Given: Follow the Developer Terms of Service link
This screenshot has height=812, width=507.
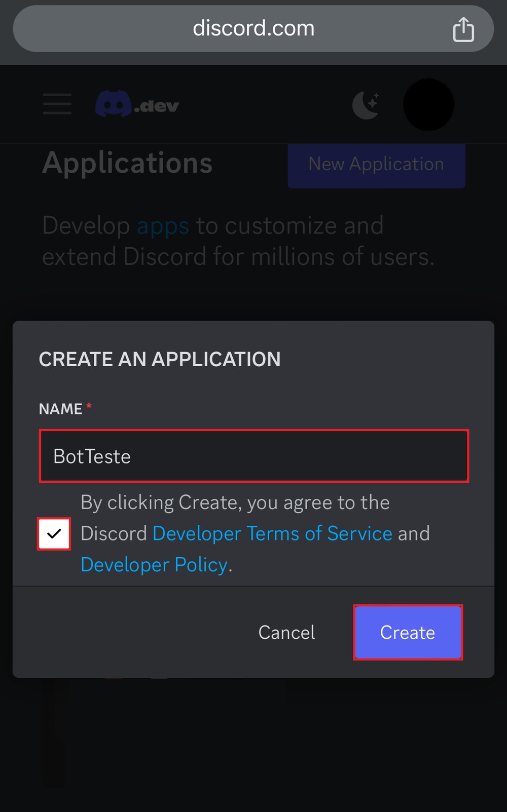Looking at the screenshot, I should [x=272, y=533].
